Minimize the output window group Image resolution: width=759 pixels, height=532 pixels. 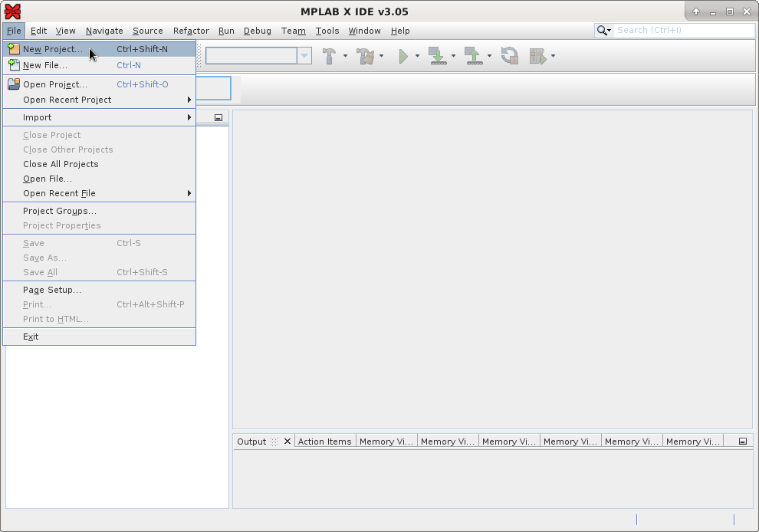(x=742, y=442)
